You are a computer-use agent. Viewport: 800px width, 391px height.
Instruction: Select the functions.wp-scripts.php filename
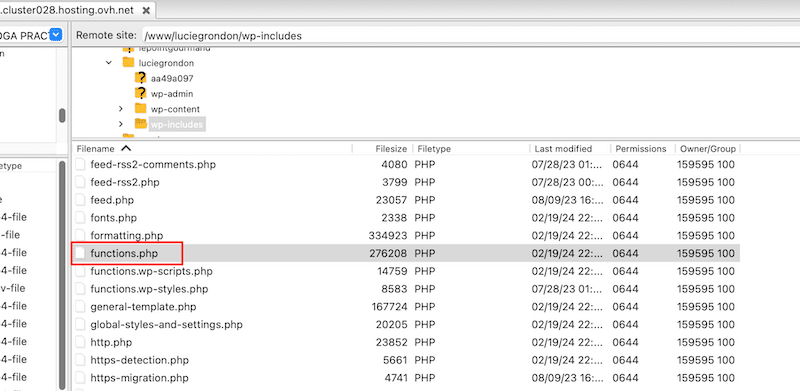[152, 271]
